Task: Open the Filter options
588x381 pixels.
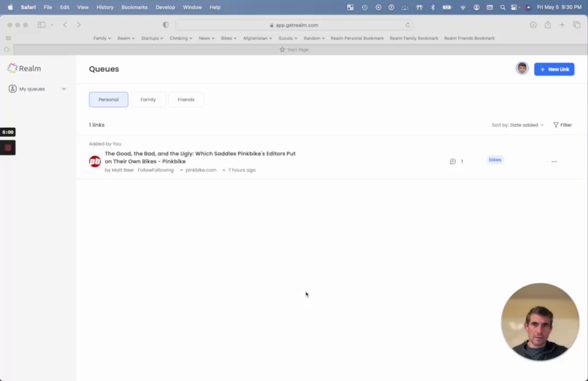Action: tap(562, 125)
